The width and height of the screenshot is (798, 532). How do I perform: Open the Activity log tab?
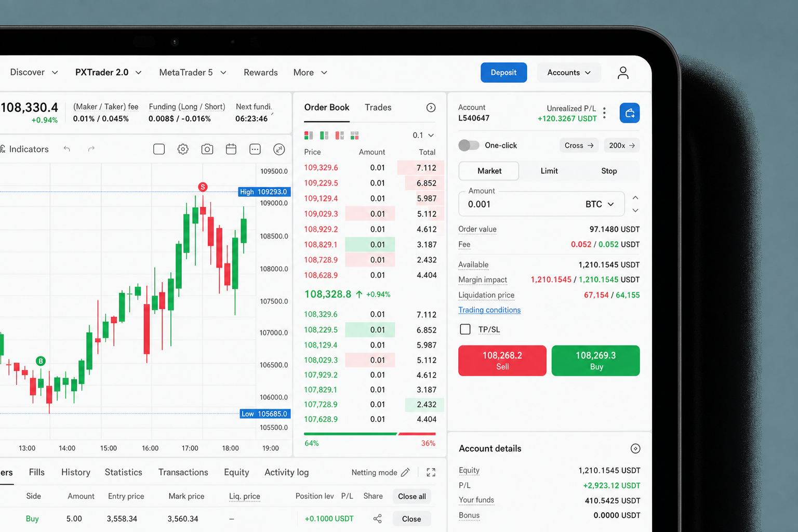287,472
